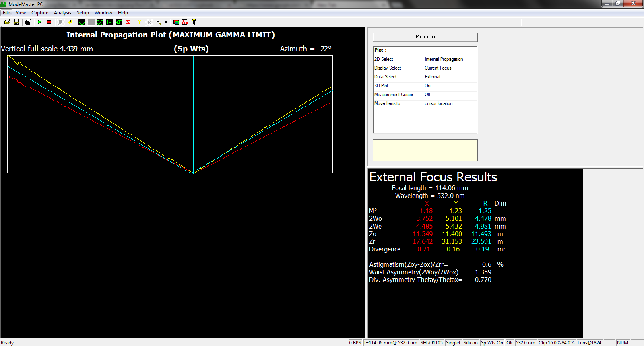This screenshot has width=644, height=346.
Task: Toggle Measurement Cursor Off value
Action: (x=428, y=95)
